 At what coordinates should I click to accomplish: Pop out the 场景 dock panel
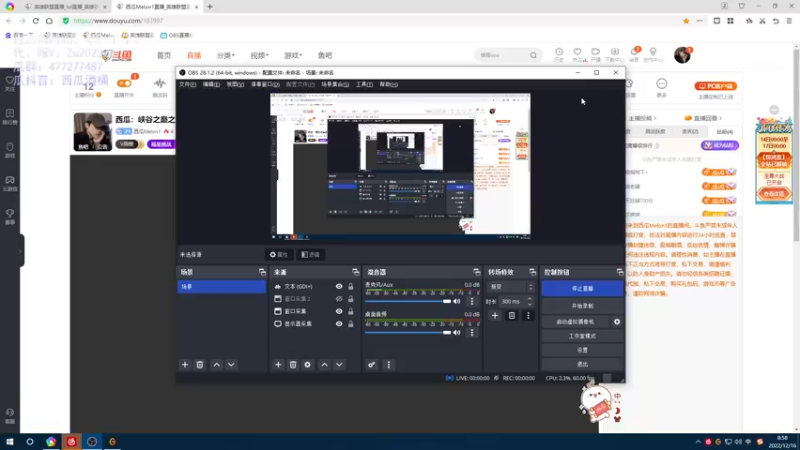point(262,272)
